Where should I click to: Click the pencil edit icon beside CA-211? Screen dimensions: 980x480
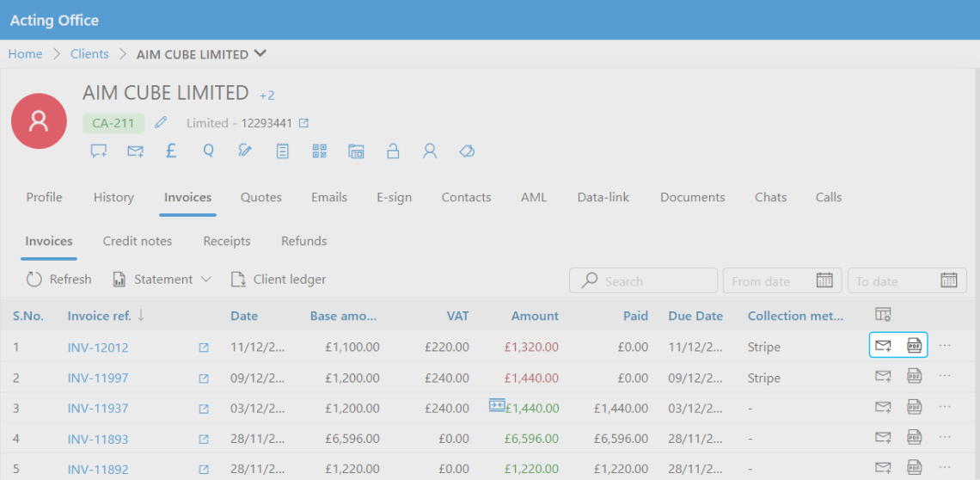pos(161,123)
